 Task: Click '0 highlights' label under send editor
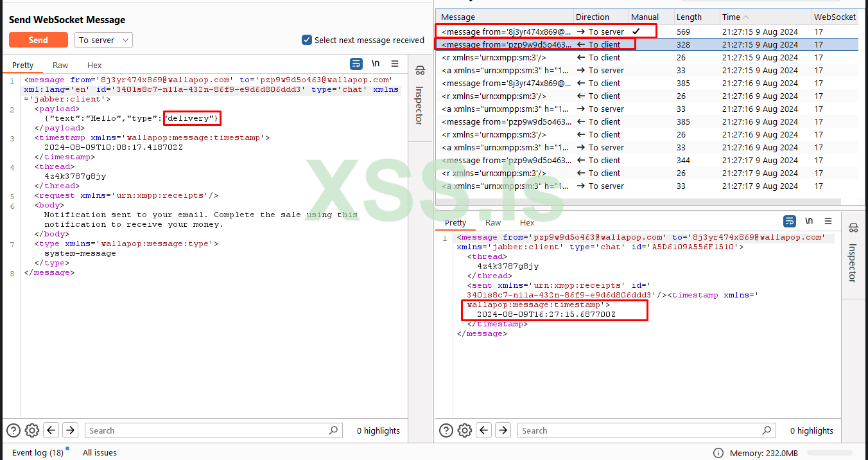(378, 430)
